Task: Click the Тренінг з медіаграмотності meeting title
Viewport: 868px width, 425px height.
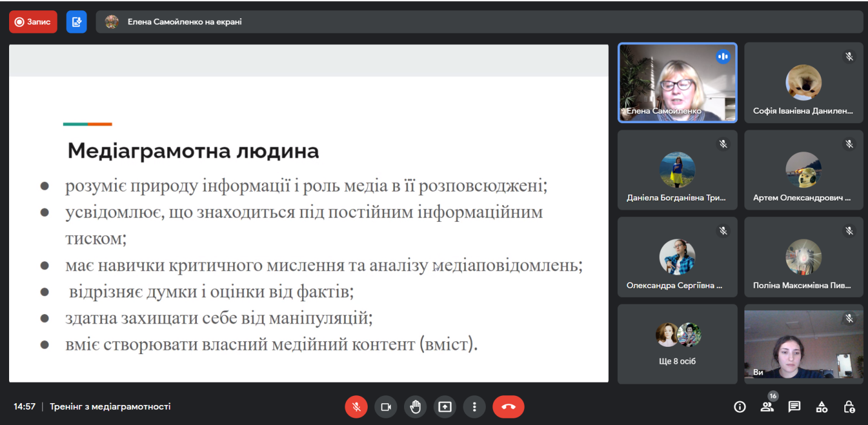Action: [x=110, y=407]
